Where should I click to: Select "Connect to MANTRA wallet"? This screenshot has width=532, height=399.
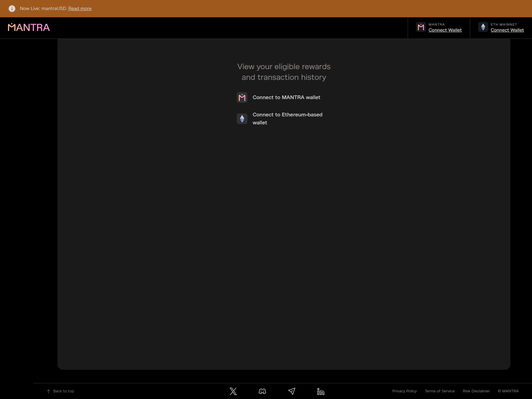[286, 97]
